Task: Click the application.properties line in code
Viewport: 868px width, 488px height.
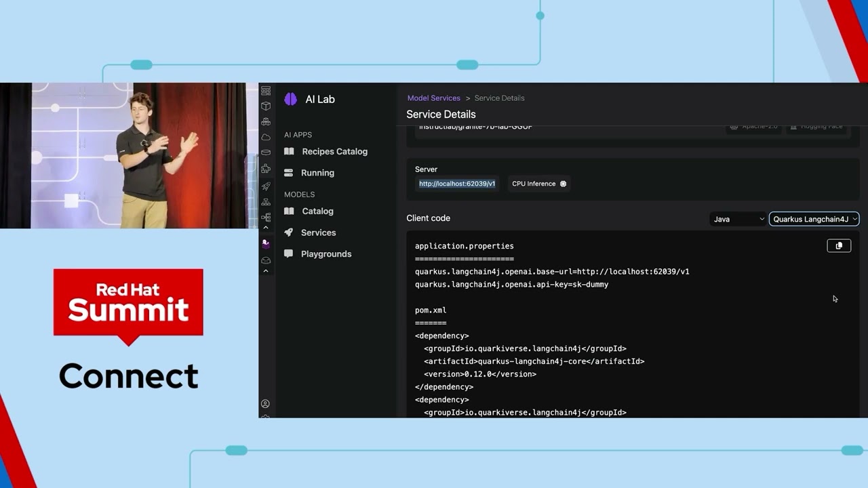Action: pos(465,246)
